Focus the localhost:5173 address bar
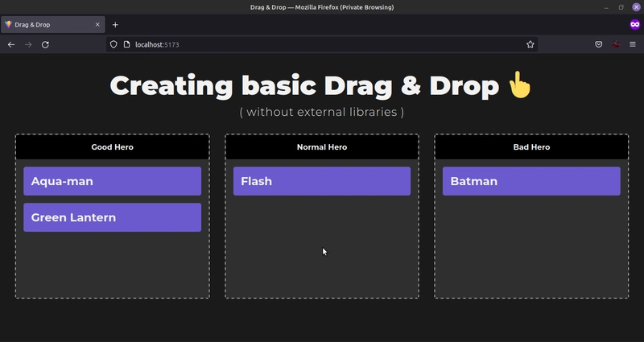This screenshot has height=342, width=644. (x=323, y=44)
